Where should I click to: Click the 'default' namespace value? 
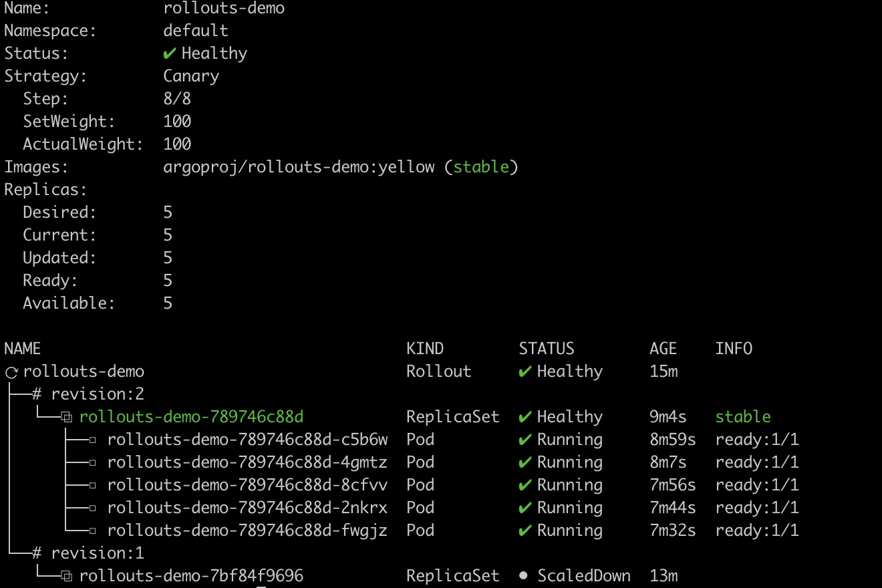click(x=196, y=31)
